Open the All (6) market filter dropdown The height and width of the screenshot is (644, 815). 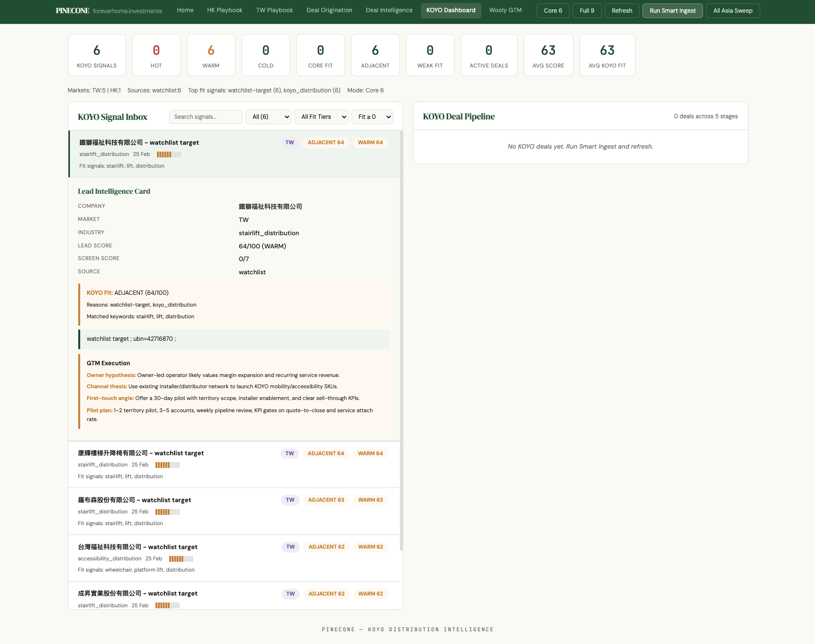click(268, 117)
